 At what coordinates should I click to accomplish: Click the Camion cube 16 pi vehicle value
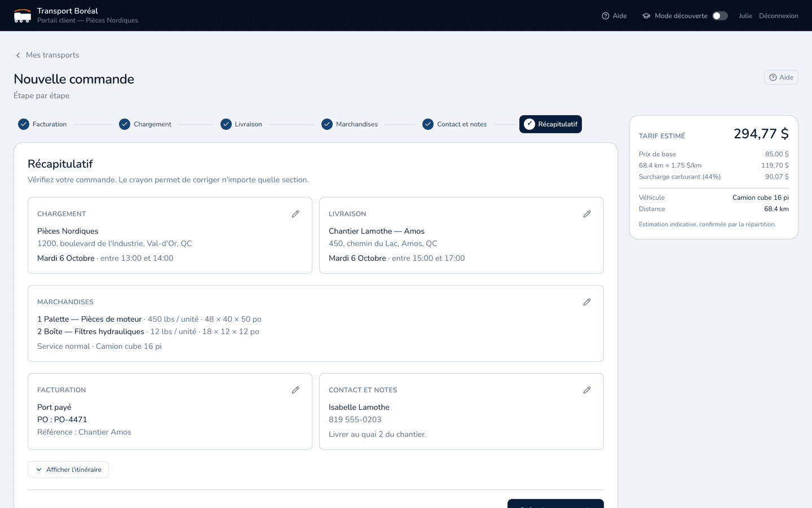click(x=760, y=198)
